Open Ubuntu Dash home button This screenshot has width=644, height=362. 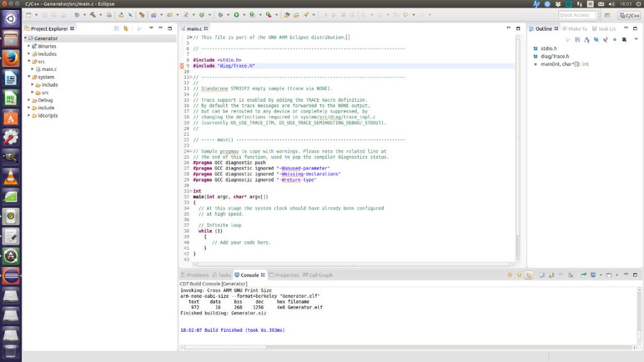(11, 18)
